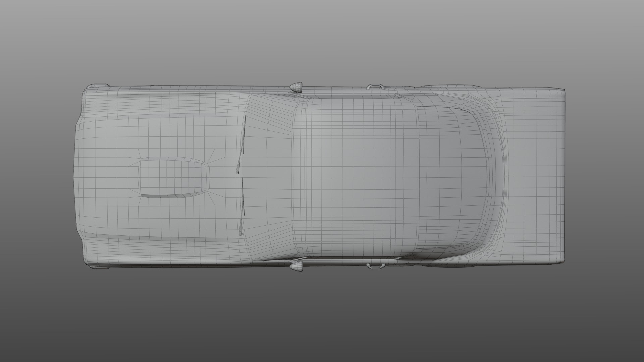Click the lower bullet-shaped side mirror
This screenshot has width=644, height=362.
[x=297, y=267]
